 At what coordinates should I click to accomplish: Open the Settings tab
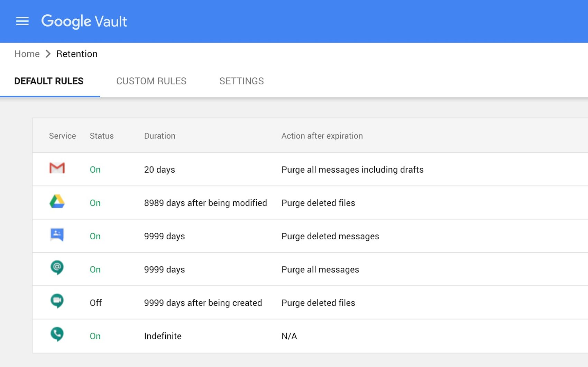(x=241, y=81)
